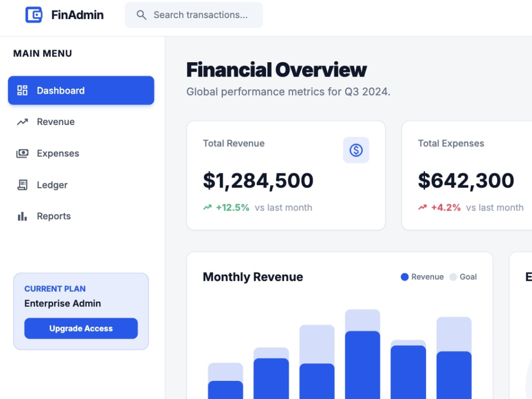Click the Reports bar chart icon
The height and width of the screenshot is (399, 532).
click(22, 216)
